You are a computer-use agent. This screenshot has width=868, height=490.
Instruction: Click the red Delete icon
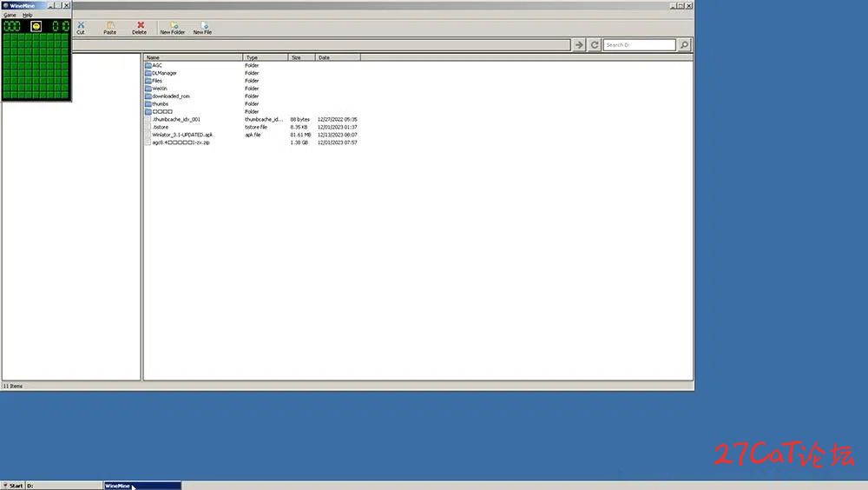click(141, 25)
